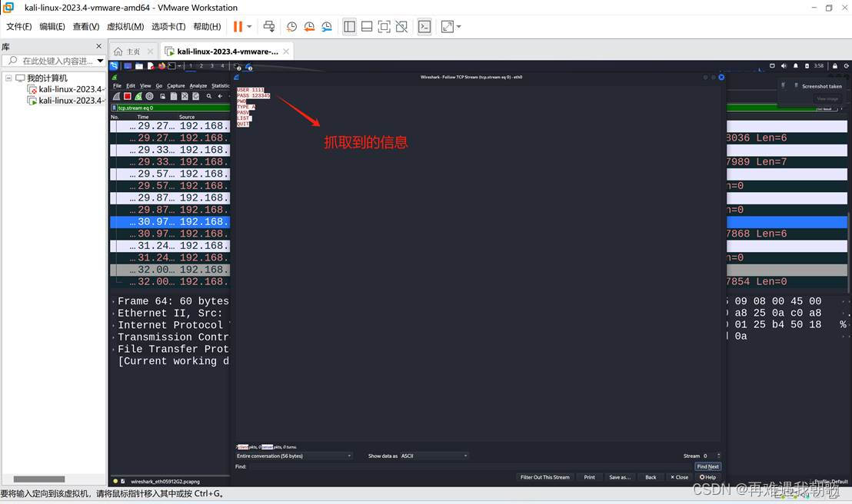Restart capture with the green fin icon
852x504 pixels.
coord(138,96)
